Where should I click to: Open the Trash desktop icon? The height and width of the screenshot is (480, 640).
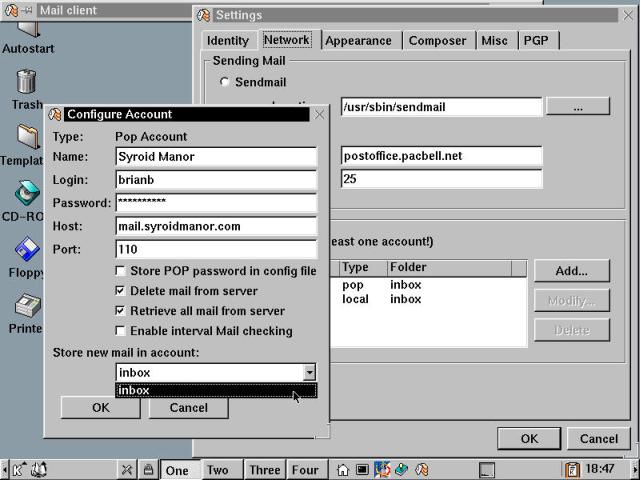click(26, 83)
